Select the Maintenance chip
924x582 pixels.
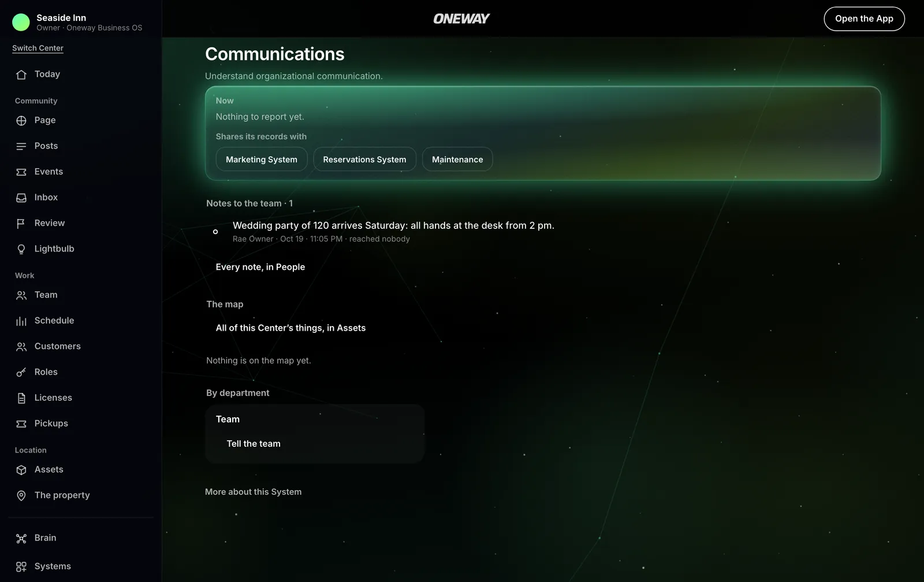coord(457,160)
